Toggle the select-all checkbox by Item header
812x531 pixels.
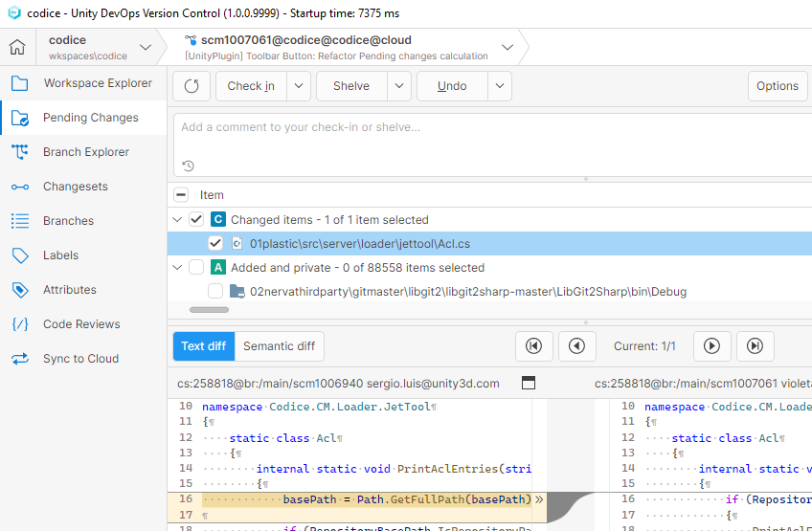point(181,195)
